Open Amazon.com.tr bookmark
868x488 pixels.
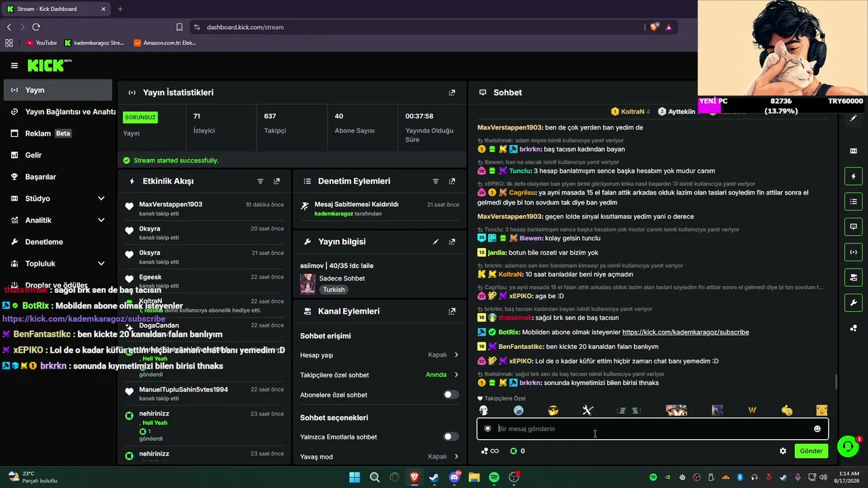[x=165, y=43]
